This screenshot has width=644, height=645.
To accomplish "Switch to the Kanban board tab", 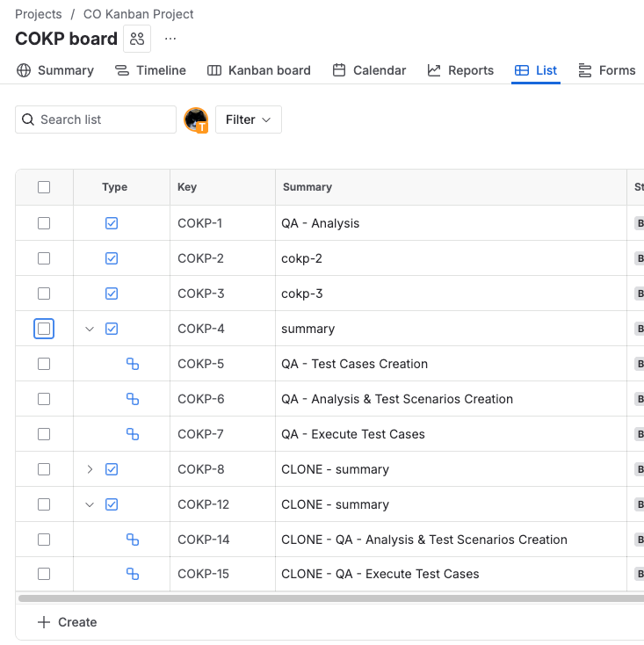I will [x=259, y=70].
